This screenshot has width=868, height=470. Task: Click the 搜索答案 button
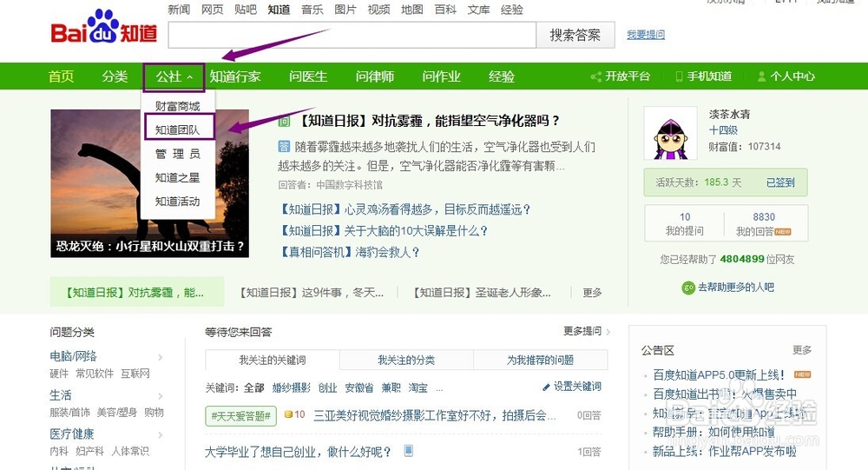pyautogui.click(x=575, y=36)
